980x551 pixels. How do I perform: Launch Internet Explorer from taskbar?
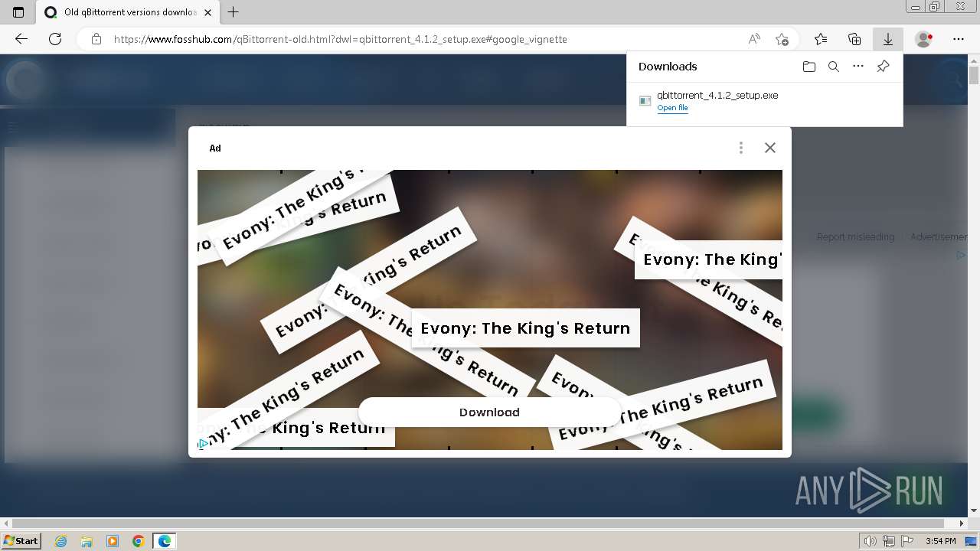tap(60, 541)
